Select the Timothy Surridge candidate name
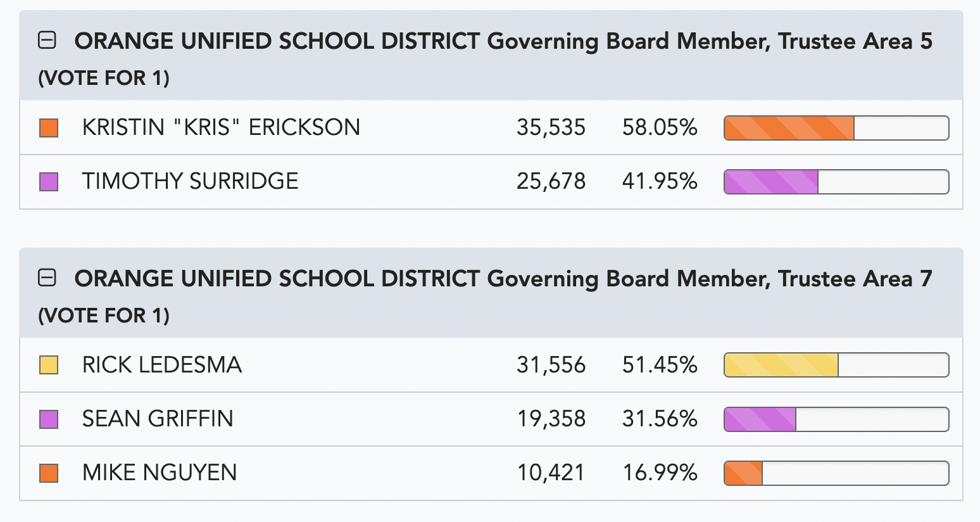 (x=190, y=181)
